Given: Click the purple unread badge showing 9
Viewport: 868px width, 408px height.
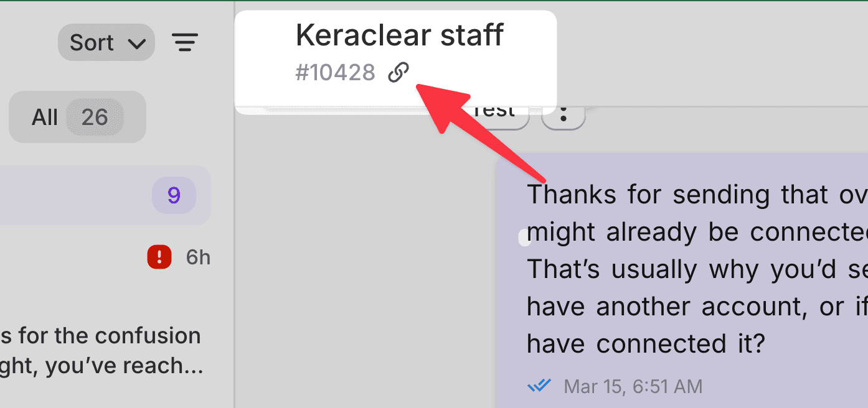Looking at the screenshot, I should [x=174, y=195].
